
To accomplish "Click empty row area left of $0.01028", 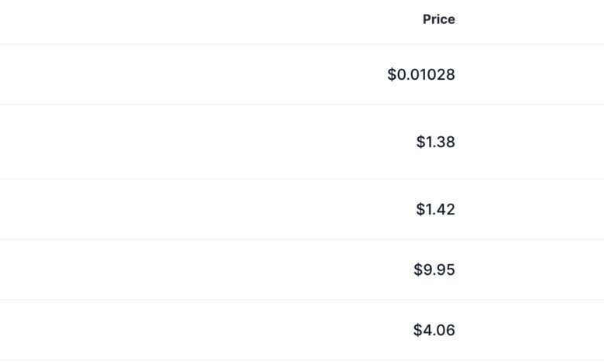I will [x=194, y=75].
